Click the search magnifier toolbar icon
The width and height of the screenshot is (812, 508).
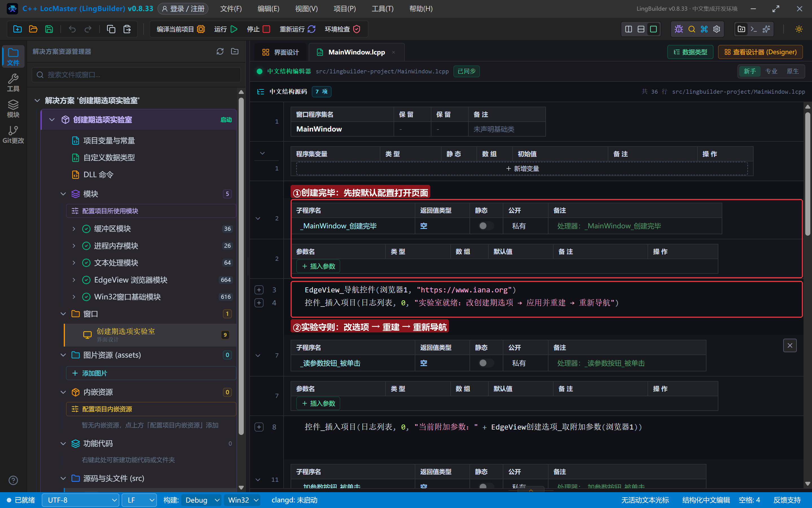click(x=692, y=29)
